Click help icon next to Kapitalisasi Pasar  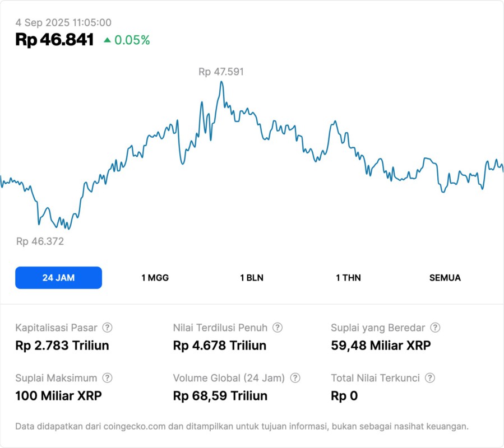tap(107, 328)
